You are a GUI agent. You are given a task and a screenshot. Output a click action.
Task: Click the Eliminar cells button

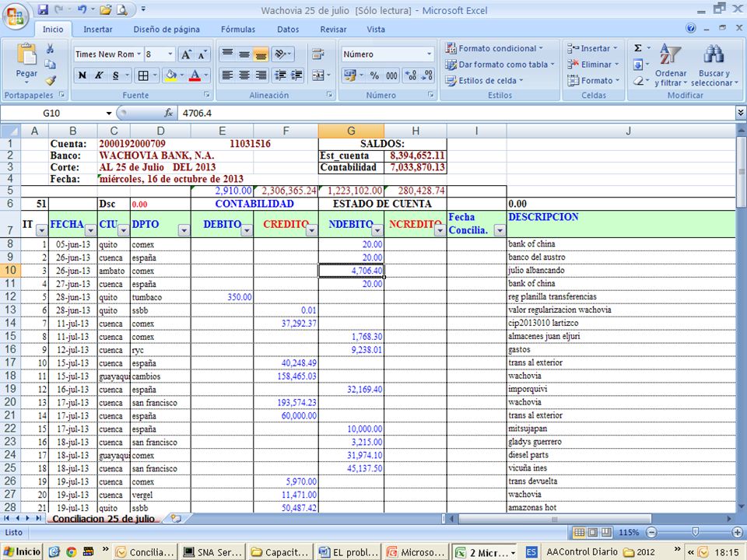pyautogui.click(x=593, y=65)
